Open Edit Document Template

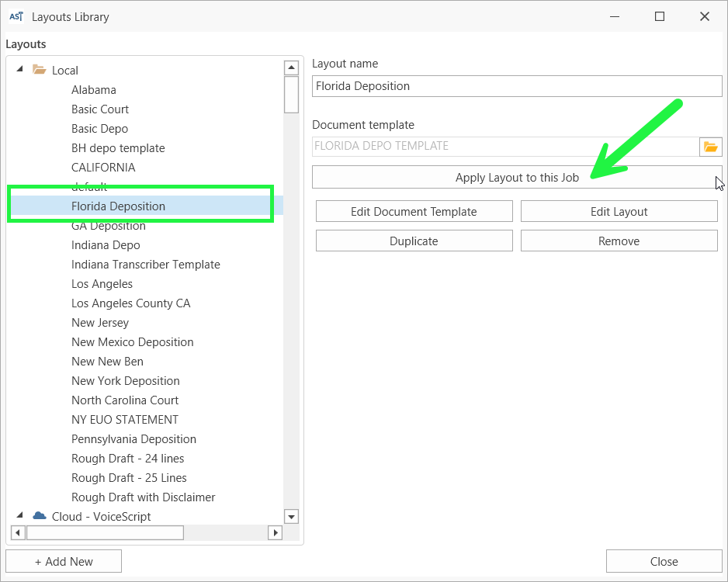tap(414, 211)
